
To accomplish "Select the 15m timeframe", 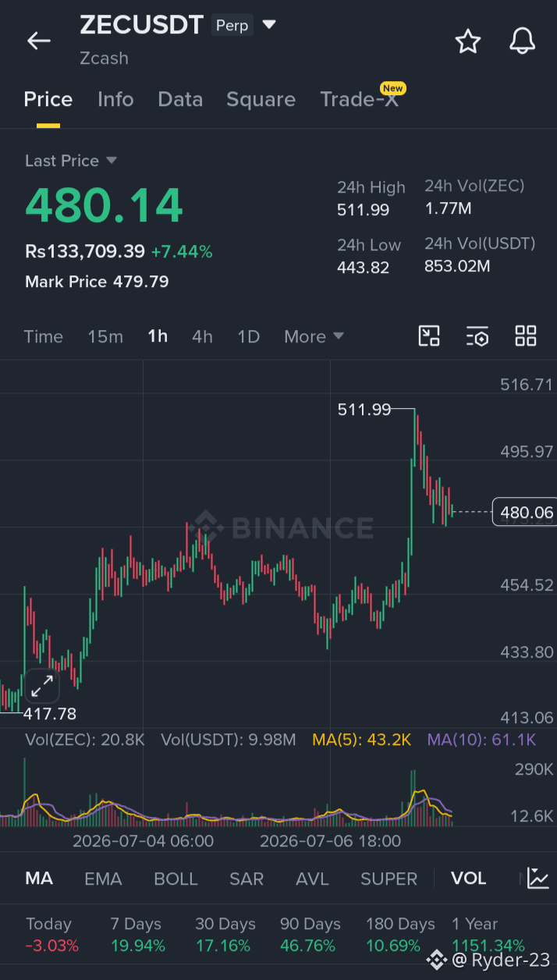I will coord(105,336).
